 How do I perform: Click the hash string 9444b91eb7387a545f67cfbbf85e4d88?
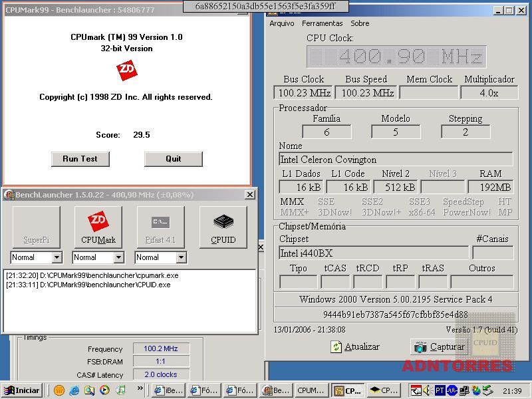tap(396, 315)
